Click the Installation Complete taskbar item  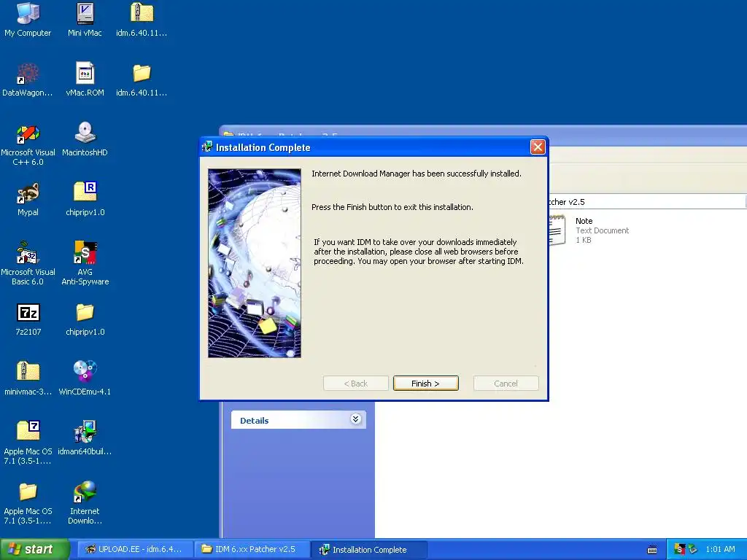point(369,550)
